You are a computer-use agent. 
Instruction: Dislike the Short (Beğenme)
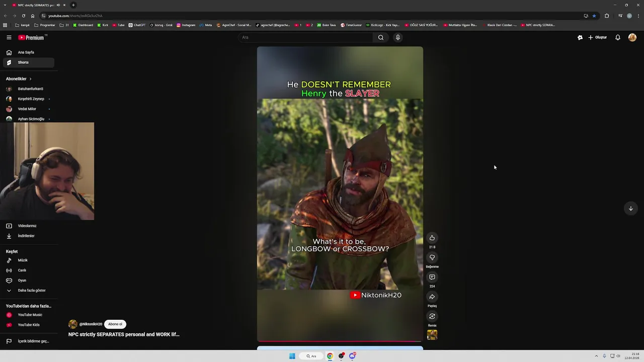[x=432, y=257]
